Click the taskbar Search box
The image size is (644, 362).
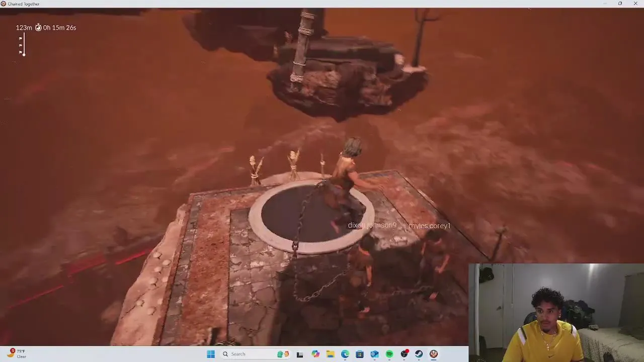(255, 354)
